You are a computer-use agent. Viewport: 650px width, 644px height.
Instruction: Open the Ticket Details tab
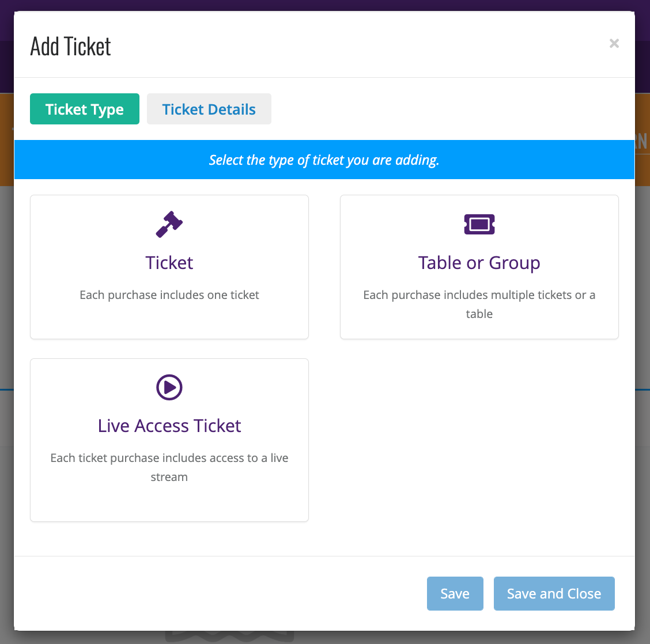(x=209, y=109)
